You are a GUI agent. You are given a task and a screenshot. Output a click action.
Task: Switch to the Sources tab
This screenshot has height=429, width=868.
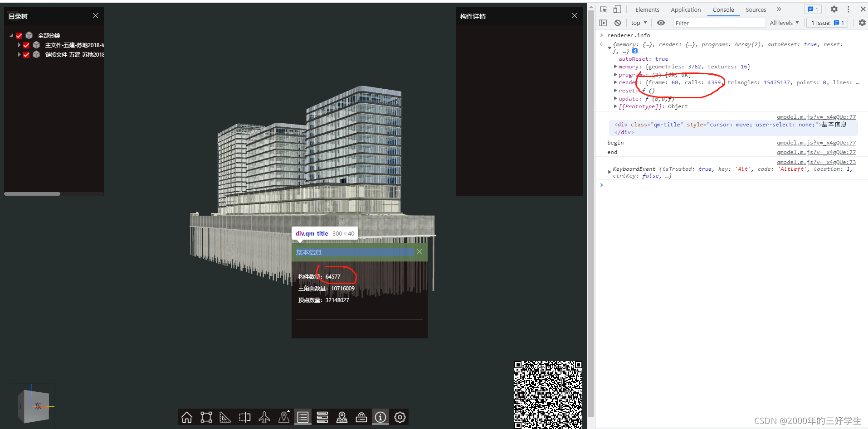756,10
